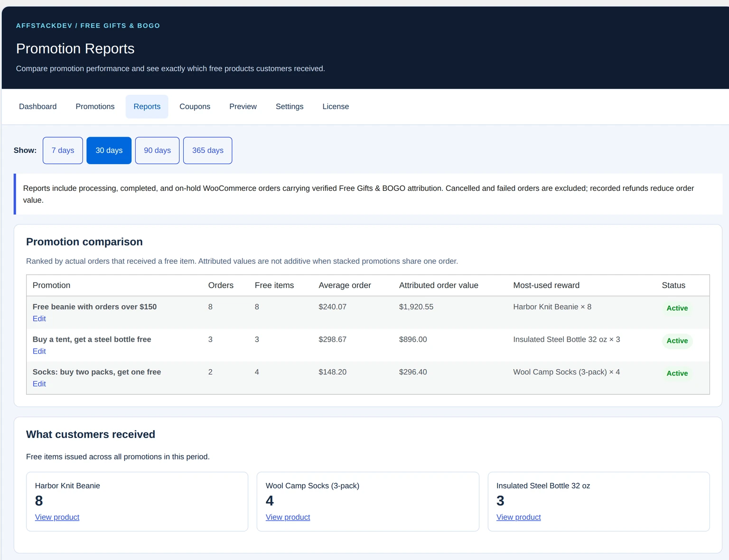Click the Promotion comparison heading
The height and width of the screenshot is (560, 729).
pyautogui.click(x=84, y=242)
